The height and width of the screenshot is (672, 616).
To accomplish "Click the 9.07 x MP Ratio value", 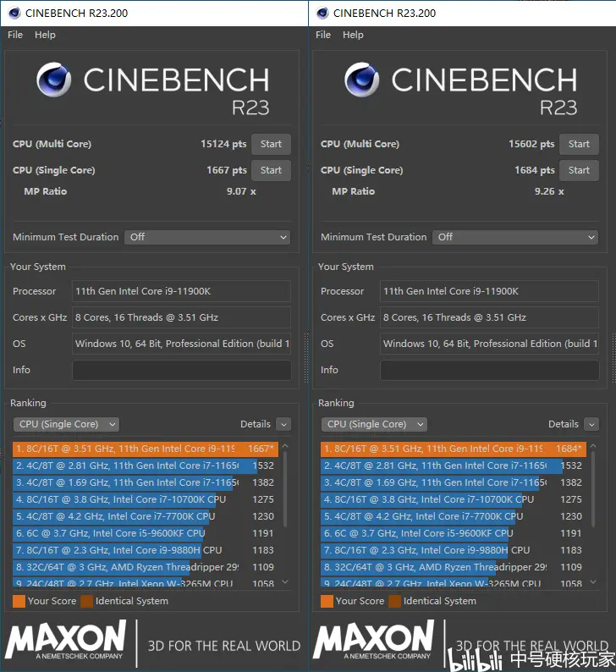I will click(241, 191).
